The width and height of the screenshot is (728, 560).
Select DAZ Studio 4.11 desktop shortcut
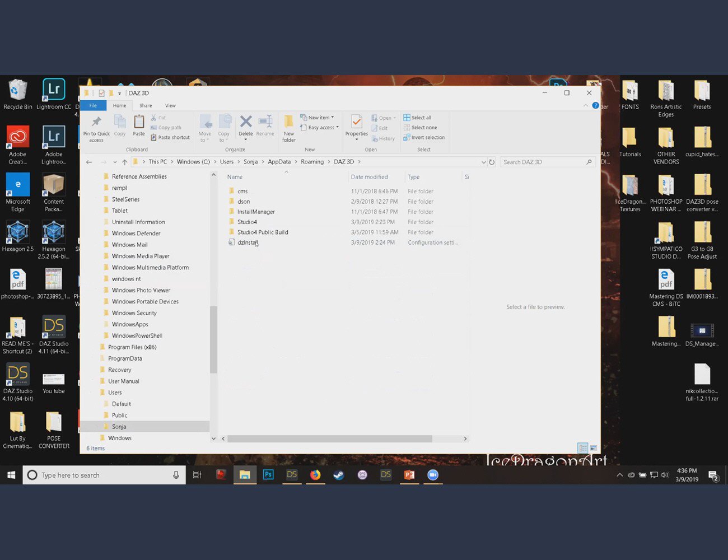(54, 334)
